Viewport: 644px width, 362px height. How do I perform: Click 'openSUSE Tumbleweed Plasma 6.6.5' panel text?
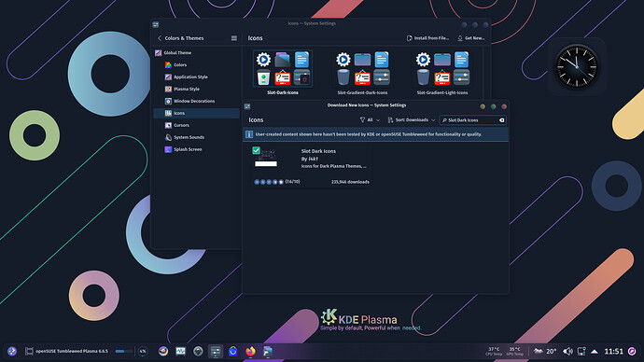(x=72, y=352)
